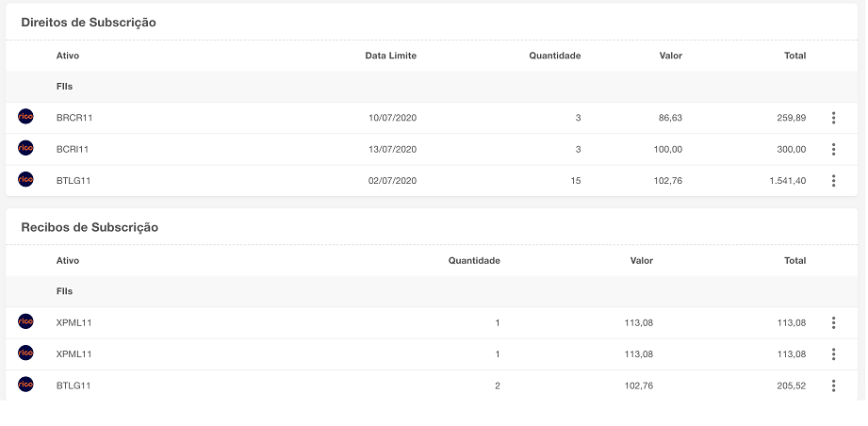Open options menu for BTLG11 subscription right
The image size is (868, 426).
tap(833, 180)
